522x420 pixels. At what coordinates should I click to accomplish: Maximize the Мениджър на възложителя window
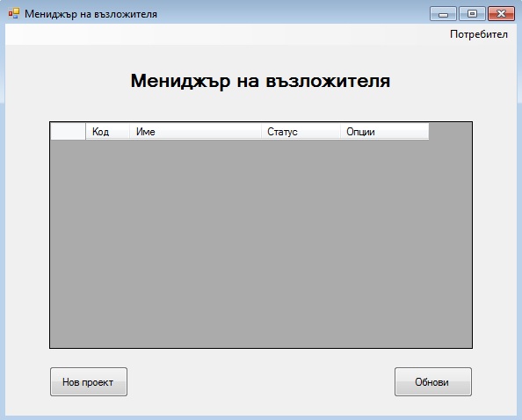[472, 14]
